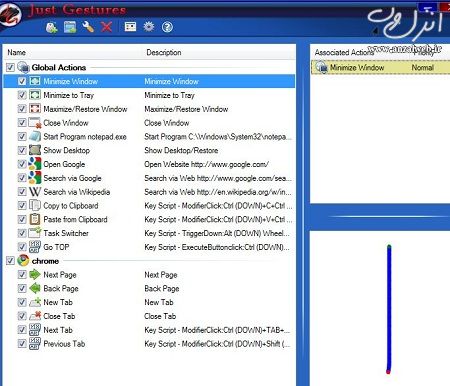The image size is (450, 386).
Task: Click the Task Switcher row icon
Action: pyautogui.click(x=35, y=233)
